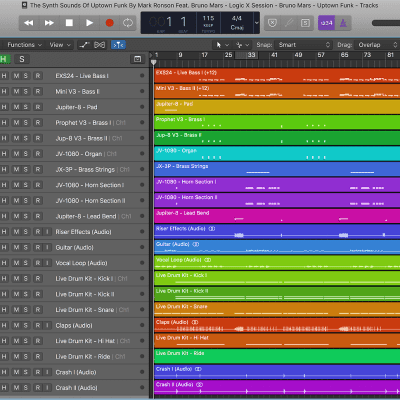Click the red Record button
Screen dimensions: 400x400
pyautogui.click(x=109, y=23)
